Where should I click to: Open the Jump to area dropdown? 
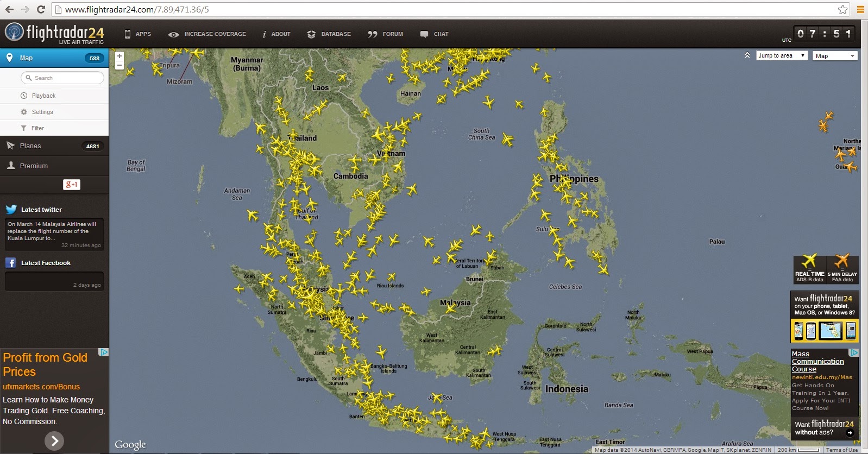point(782,55)
